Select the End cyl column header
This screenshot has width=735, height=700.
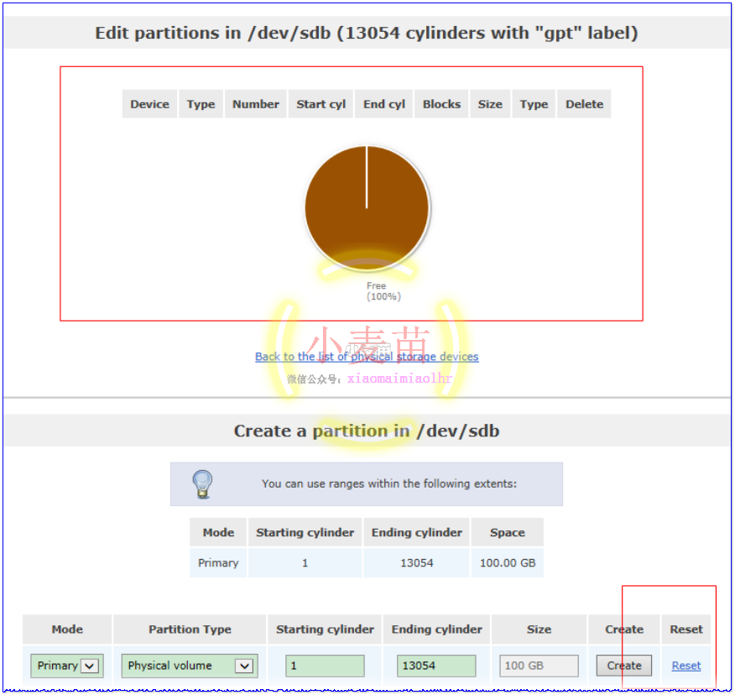pos(383,104)
